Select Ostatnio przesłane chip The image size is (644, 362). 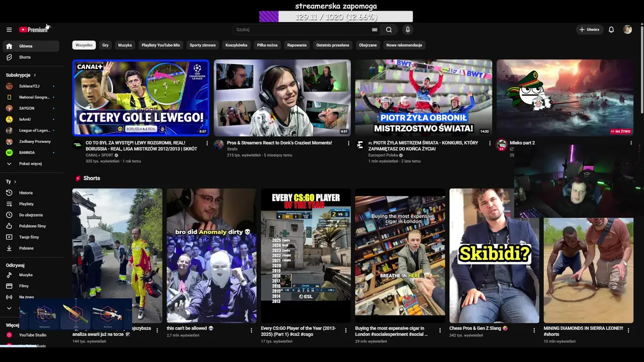[333, 45]
